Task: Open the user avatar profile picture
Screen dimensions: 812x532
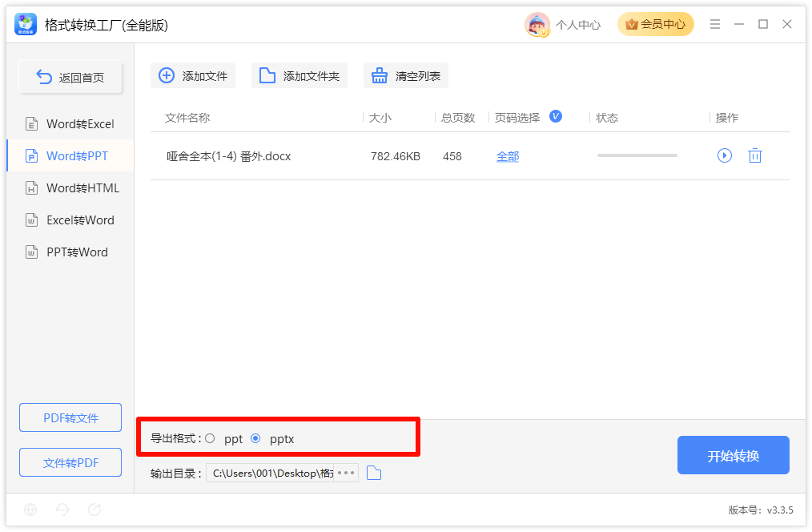Action: click(537, 24)
